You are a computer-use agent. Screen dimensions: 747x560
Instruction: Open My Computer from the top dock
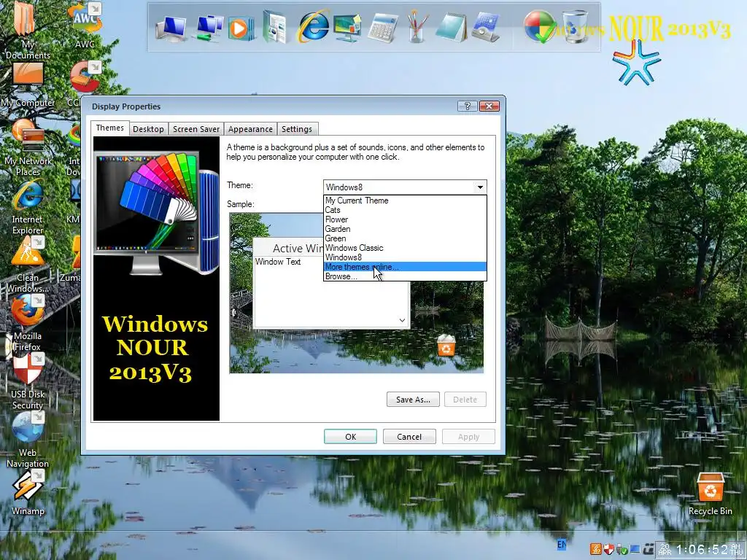[171, 28]
